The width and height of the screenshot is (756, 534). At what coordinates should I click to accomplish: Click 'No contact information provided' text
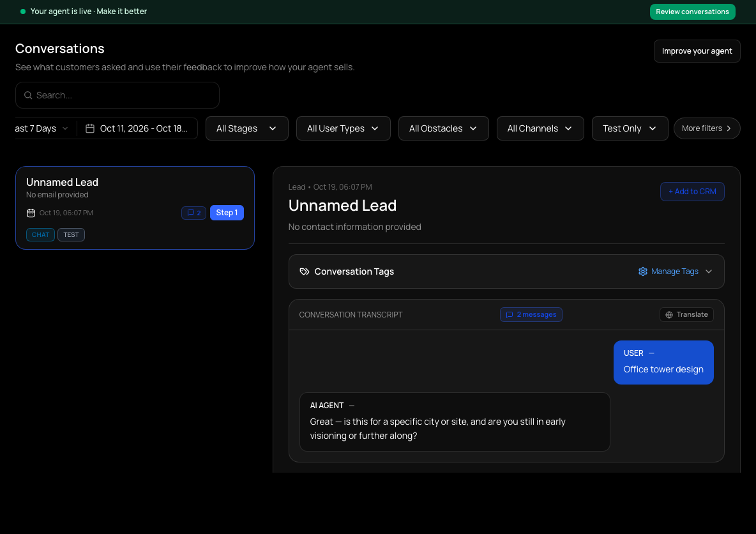[x=355, y=227]
